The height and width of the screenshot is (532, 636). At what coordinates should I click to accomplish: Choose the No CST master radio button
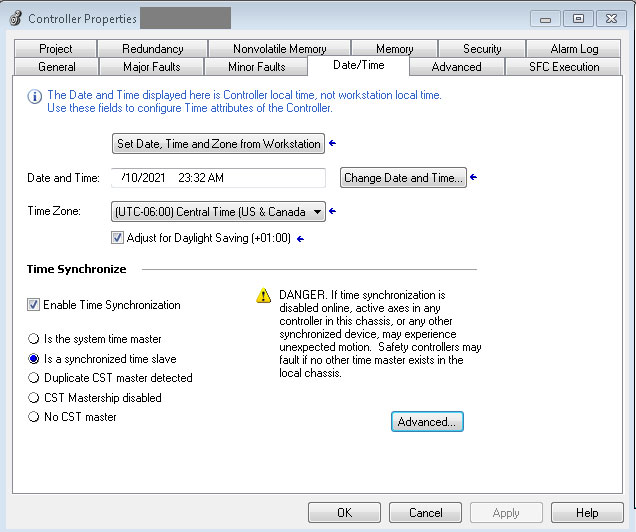tap(34, 417)
